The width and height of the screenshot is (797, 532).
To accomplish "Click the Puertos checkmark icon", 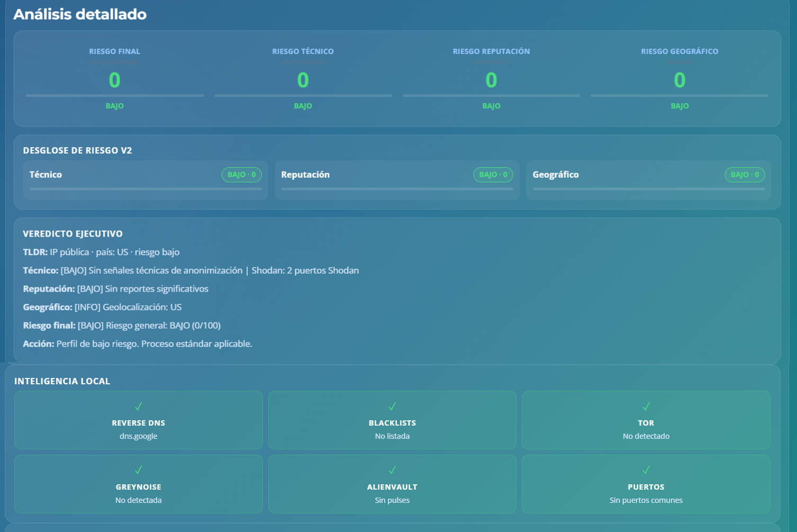I will pyautogui.click(x=646, y=470).
